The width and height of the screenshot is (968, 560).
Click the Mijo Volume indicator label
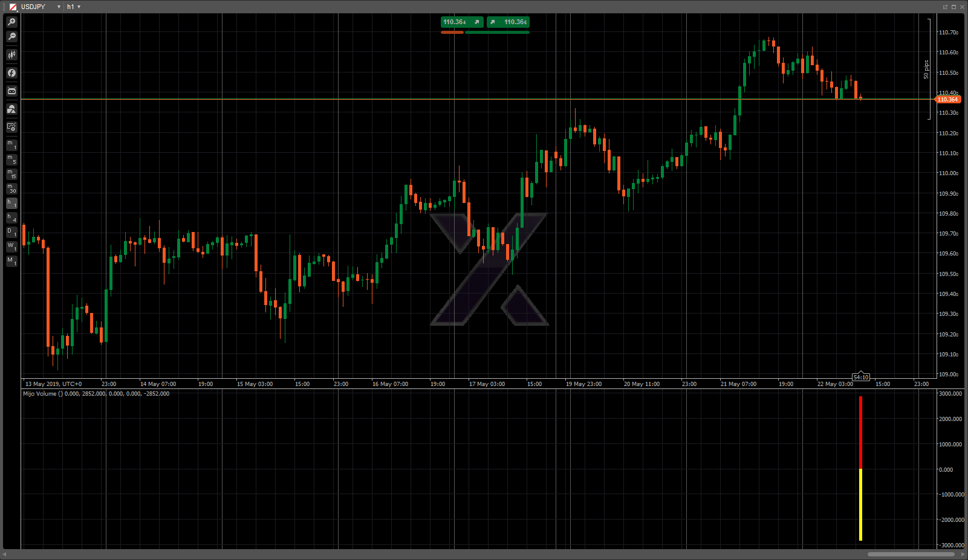(96, 394)
